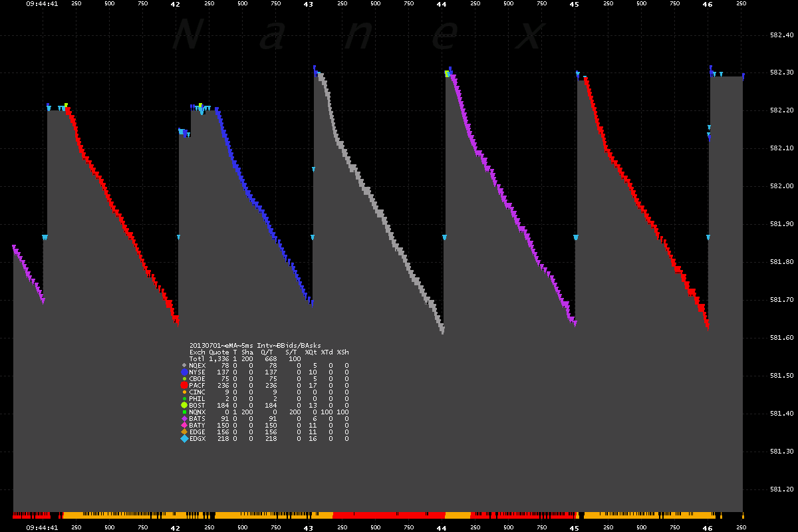The width and height of the screenshot is (798, 532).
Task: Select the Sha column header
Action: point(247,352)
